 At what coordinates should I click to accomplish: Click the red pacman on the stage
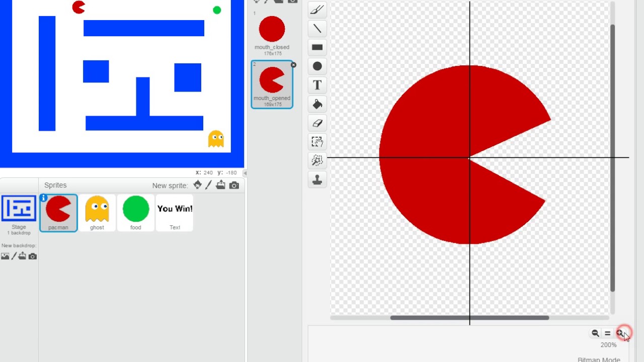pyautogui.click(x=78, y=7)
